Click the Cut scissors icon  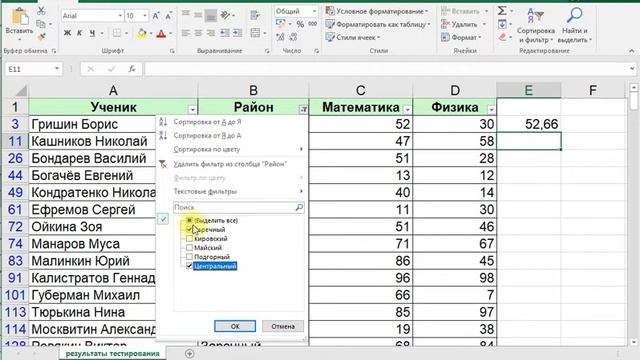[41, 11]
